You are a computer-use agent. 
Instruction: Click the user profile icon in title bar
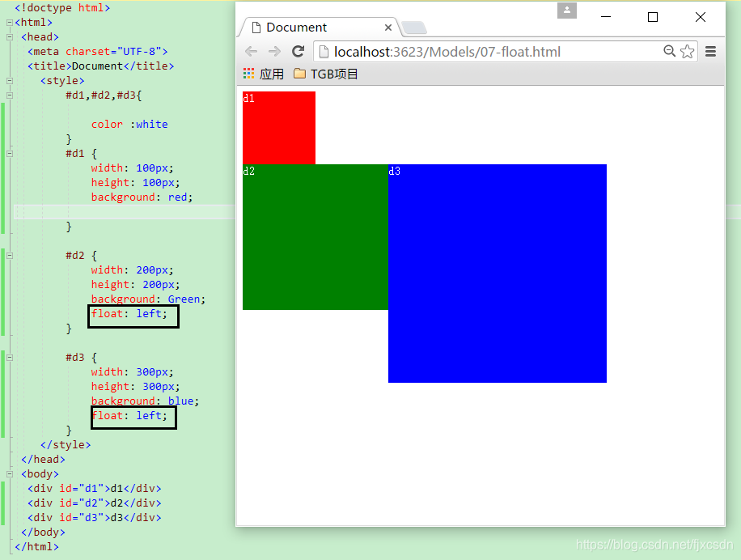coord(566,11)
